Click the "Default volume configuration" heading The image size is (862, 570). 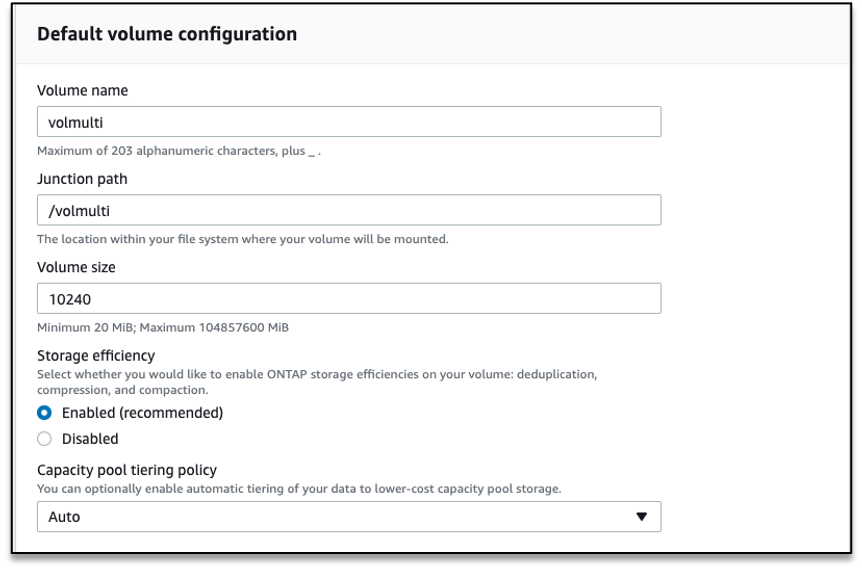[167, 34]
